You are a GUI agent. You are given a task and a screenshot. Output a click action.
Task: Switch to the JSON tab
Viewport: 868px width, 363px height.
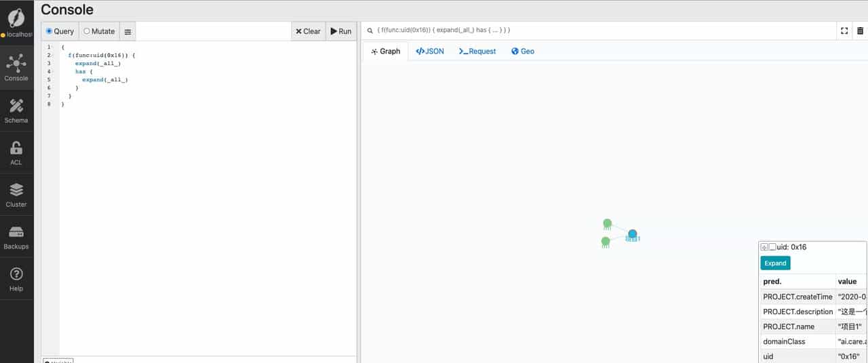pos(430,51)
